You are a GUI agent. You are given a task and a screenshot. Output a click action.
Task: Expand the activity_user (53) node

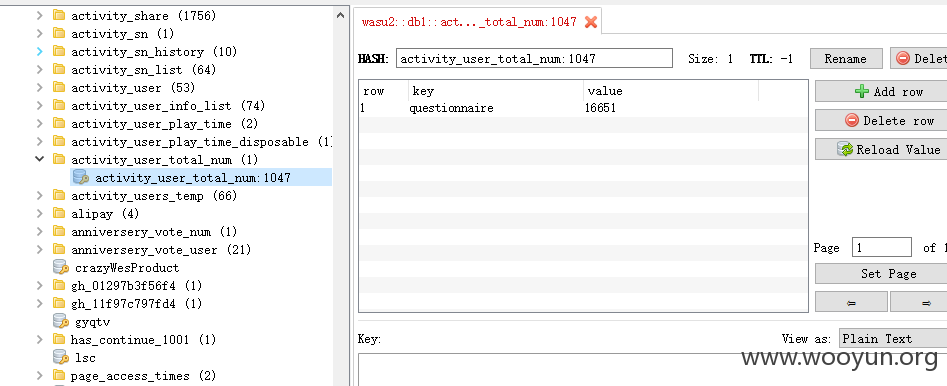40,88
